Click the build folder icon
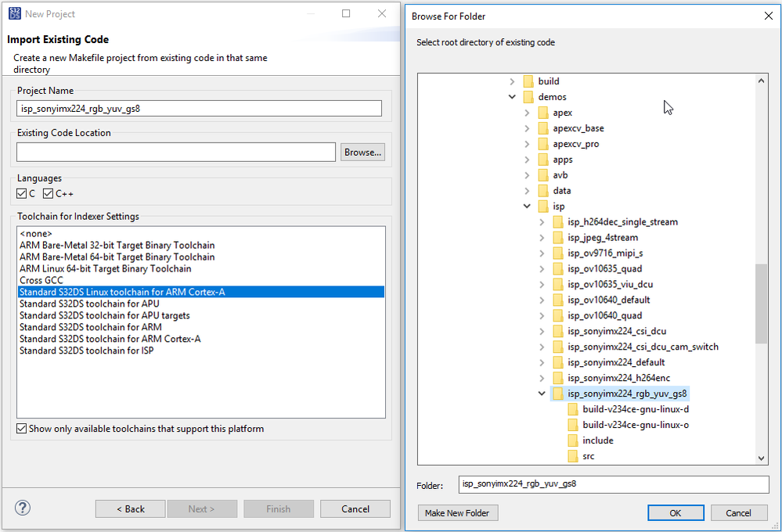782x532 pixels. tap(528, 81)
